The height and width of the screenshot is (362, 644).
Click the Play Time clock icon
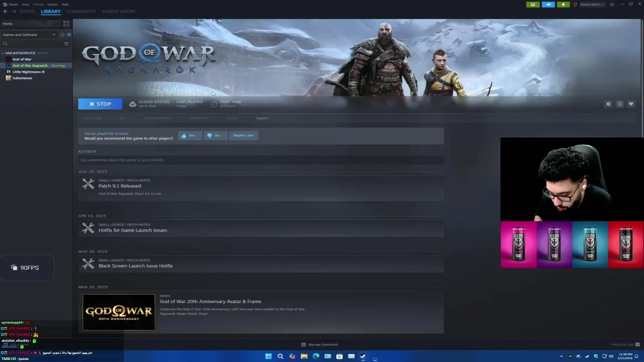click(214, 104)
